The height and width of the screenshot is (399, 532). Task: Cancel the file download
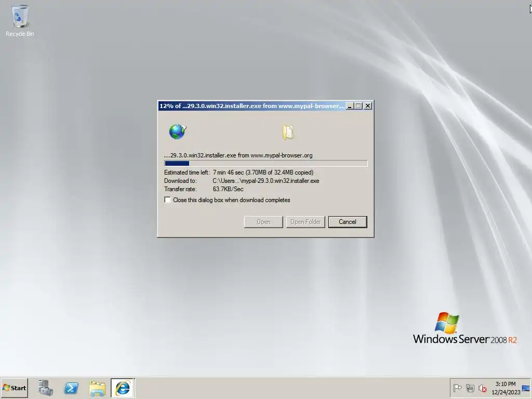coord(348,222)
